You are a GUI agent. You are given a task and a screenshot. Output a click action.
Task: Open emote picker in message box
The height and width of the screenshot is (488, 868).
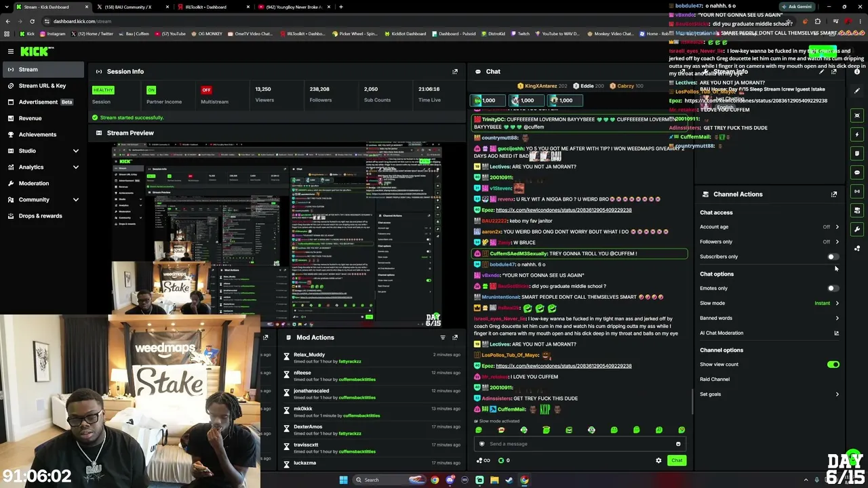pos(677,444)
